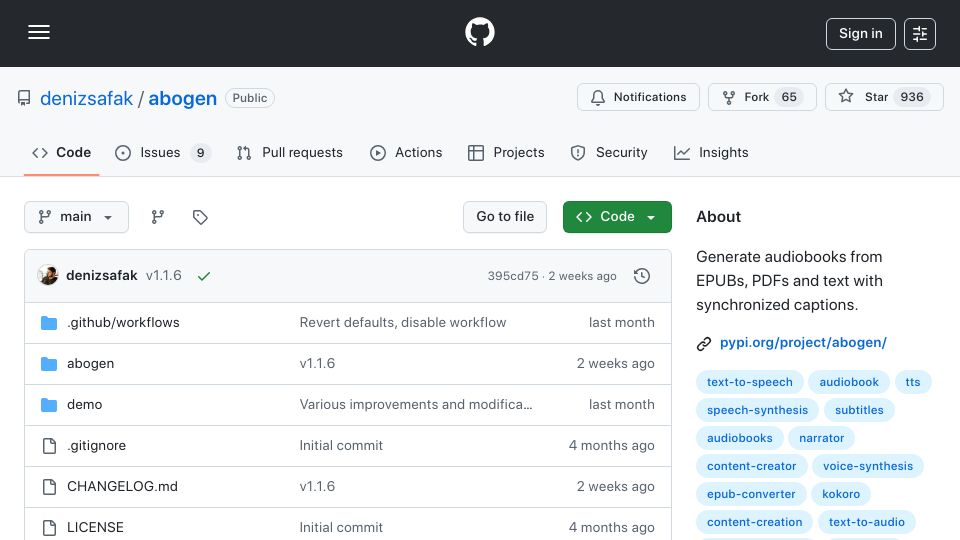Click the Sign in button

(x=860, y=34)
